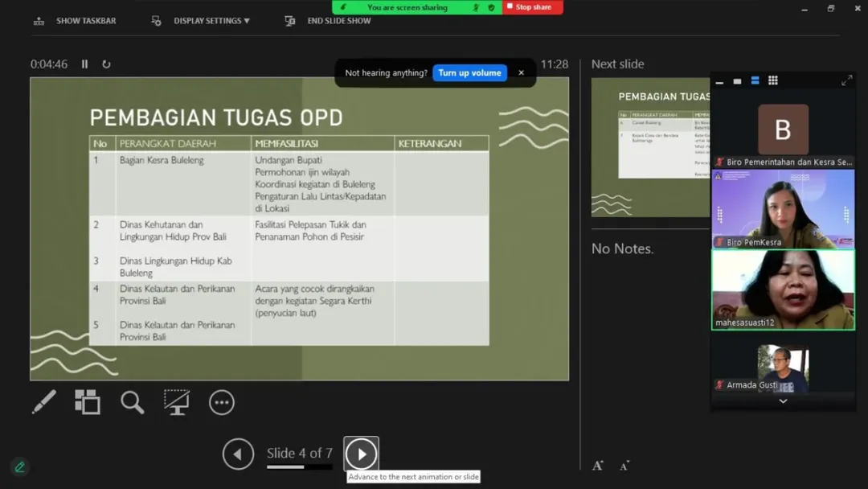Viewport: 868px width, 489px height.
Task: Expand the Zoom video panel to full size
Action: pos(846,80)
